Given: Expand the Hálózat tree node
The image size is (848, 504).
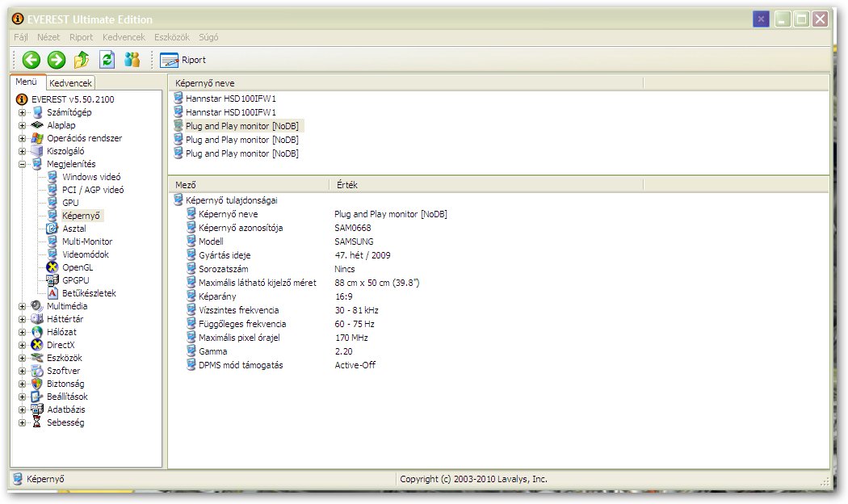Looking at the screenshot, I should tap(22, 333).
